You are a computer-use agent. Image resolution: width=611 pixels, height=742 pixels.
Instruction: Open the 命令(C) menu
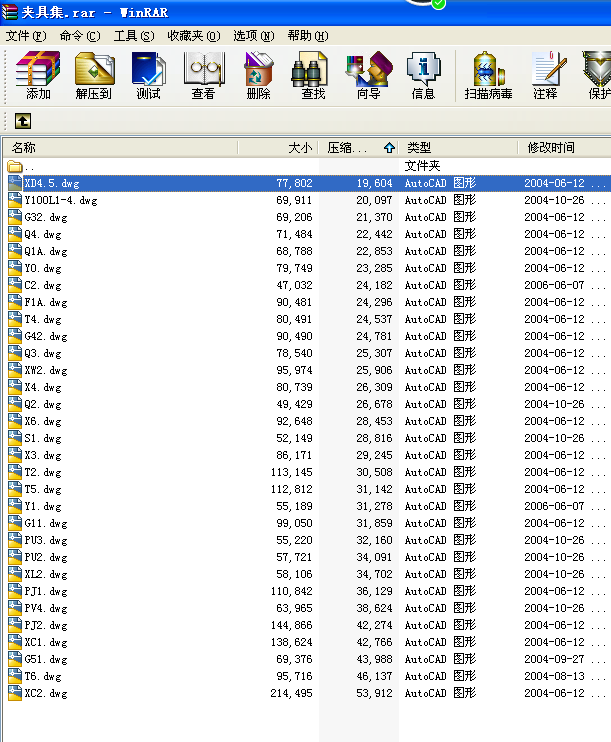[x=80, y=36]
